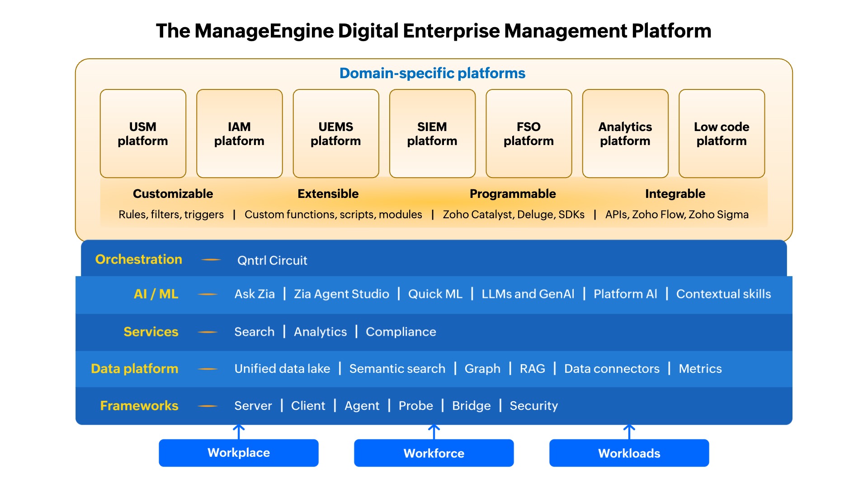The image size is (868, 488).
Task: Click the Data platform layer label
Action: pos(135,369)
